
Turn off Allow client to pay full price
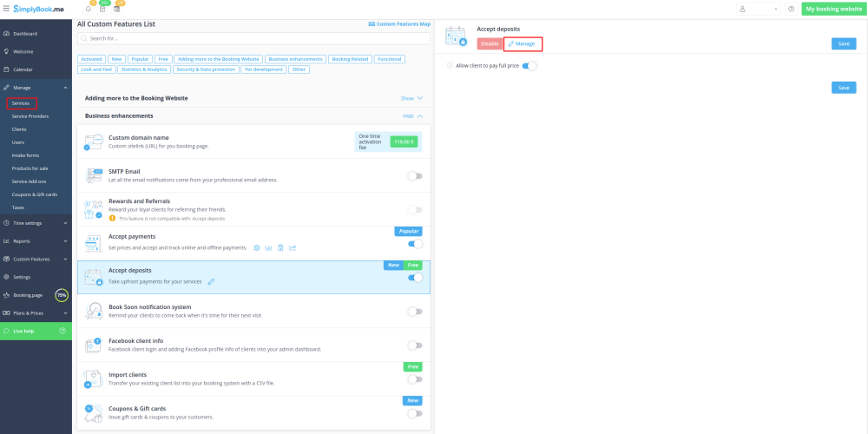pos(529,65)
